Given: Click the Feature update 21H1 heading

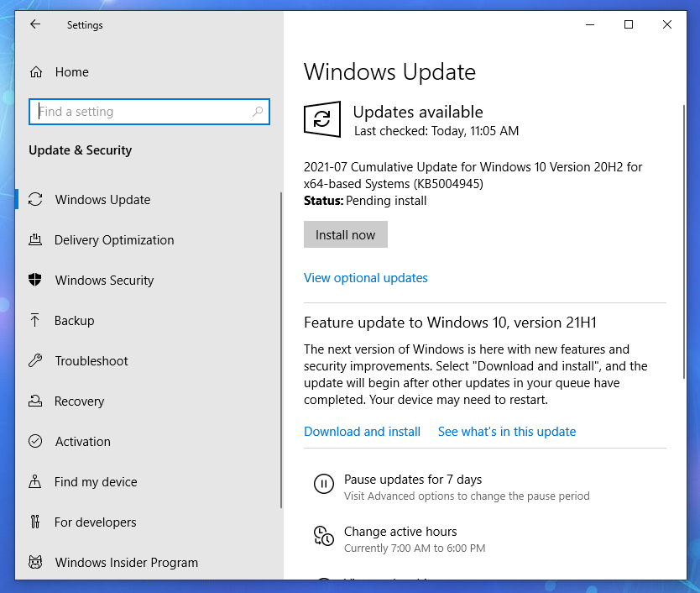Looking at the screenshot, I should coord(450,323).
